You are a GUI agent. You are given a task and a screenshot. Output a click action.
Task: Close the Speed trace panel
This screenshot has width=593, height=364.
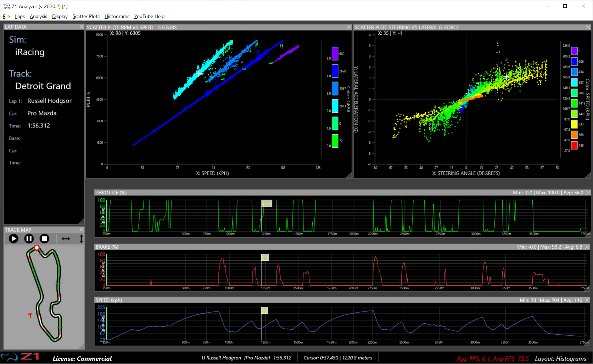point(587,300)
